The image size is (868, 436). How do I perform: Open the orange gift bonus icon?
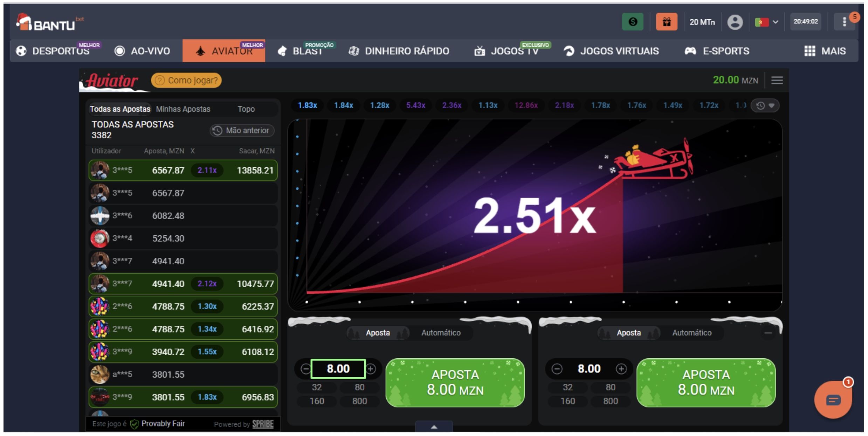click(666, 22)
